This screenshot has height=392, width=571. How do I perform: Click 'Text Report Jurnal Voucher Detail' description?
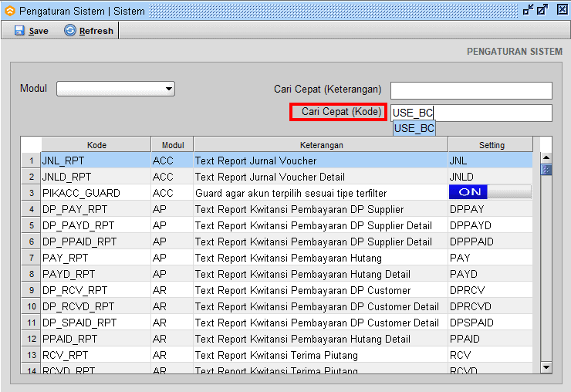[x=270, y=177]
